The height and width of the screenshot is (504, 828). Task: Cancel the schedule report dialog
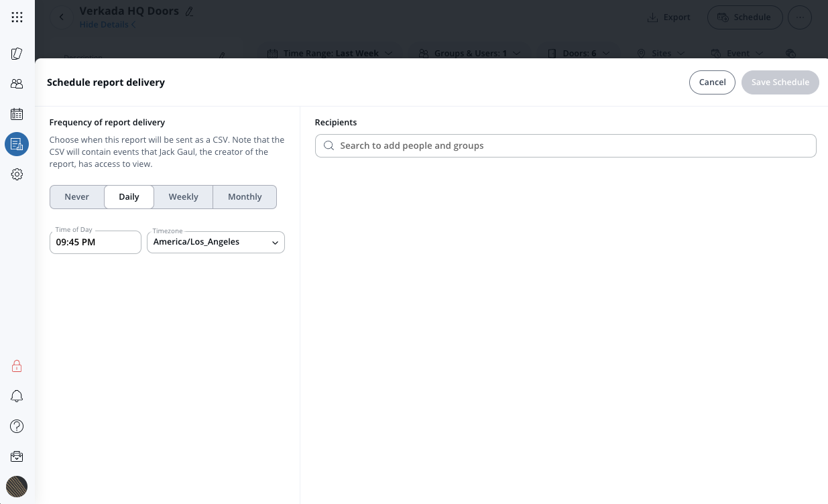[712, 82]
